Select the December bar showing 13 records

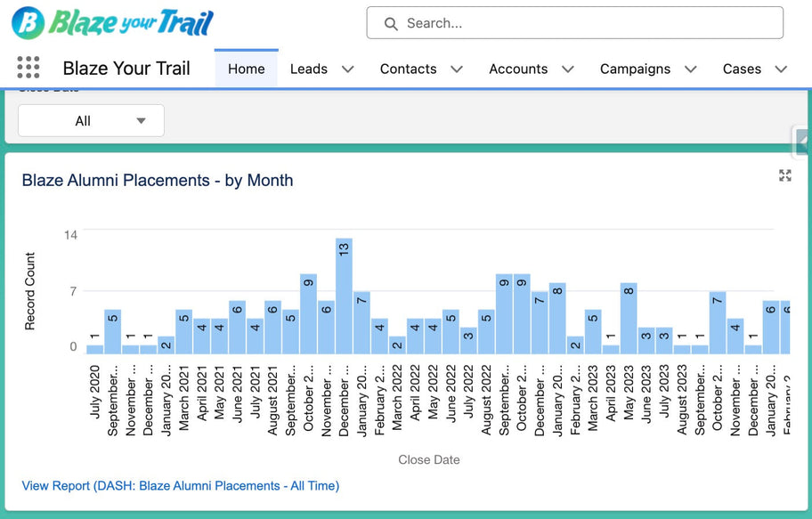pyautogui.click(x=344, y=296)
